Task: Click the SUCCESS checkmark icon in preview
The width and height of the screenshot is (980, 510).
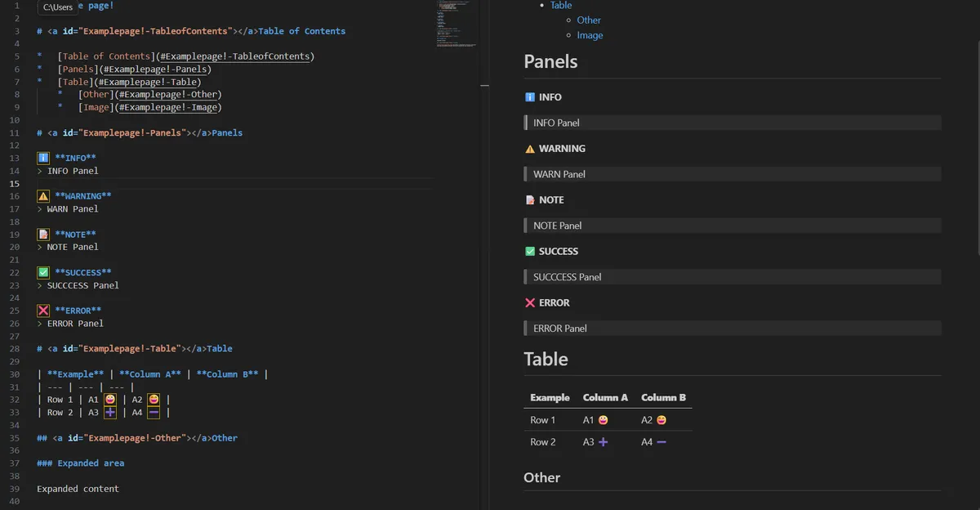Action: click(529, 252)
